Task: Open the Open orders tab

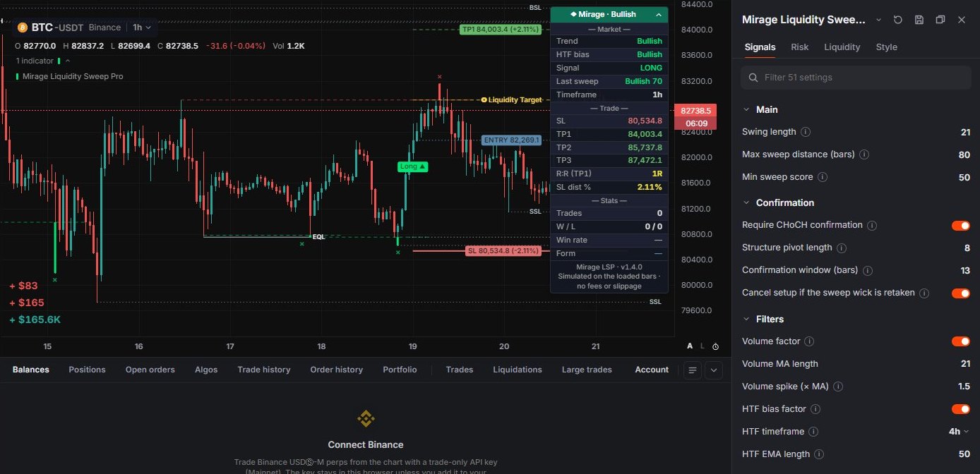Action: pos(150,370)
